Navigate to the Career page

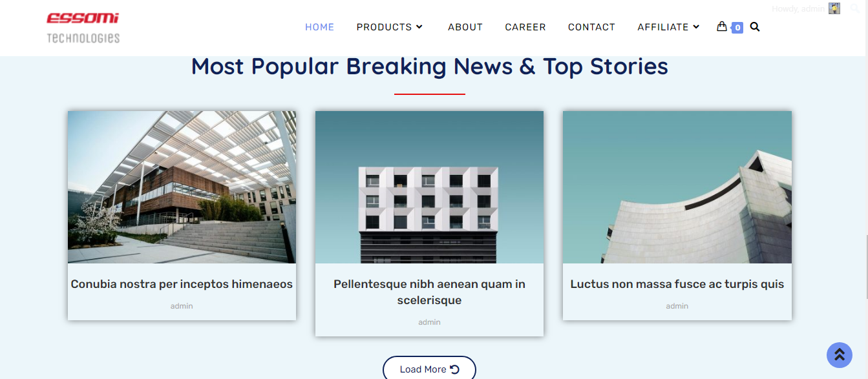tap(525, 27)
